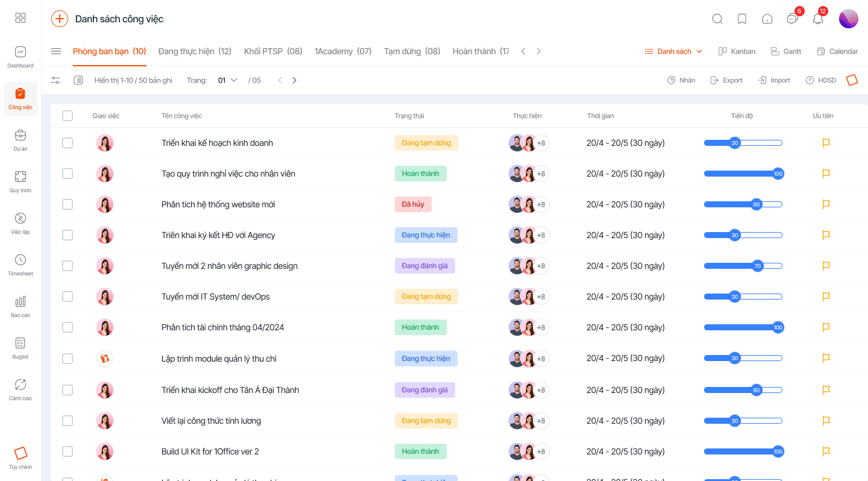868x481 pixels.
Task: Toggle the select-all checkbox in table header
Action: tap(68, 116)
